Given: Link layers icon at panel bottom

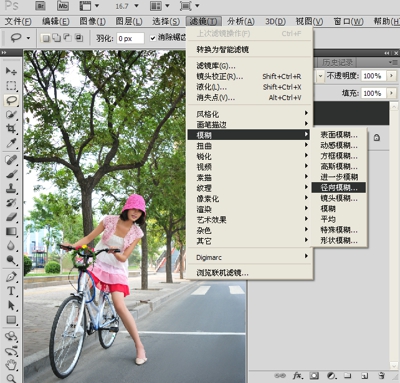Looking at the screenshot, I should coord(280,376).
